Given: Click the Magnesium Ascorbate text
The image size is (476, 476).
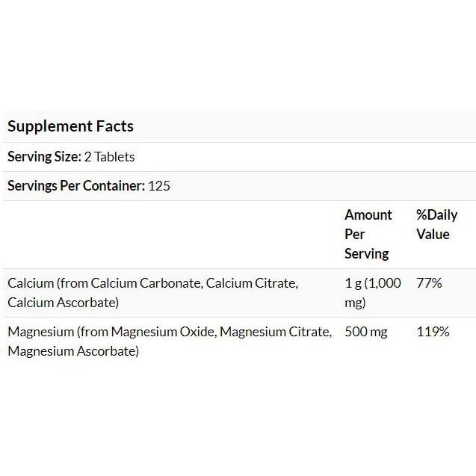Looking at the screenshot, I should pyautogui.click(x=72, y=351).
